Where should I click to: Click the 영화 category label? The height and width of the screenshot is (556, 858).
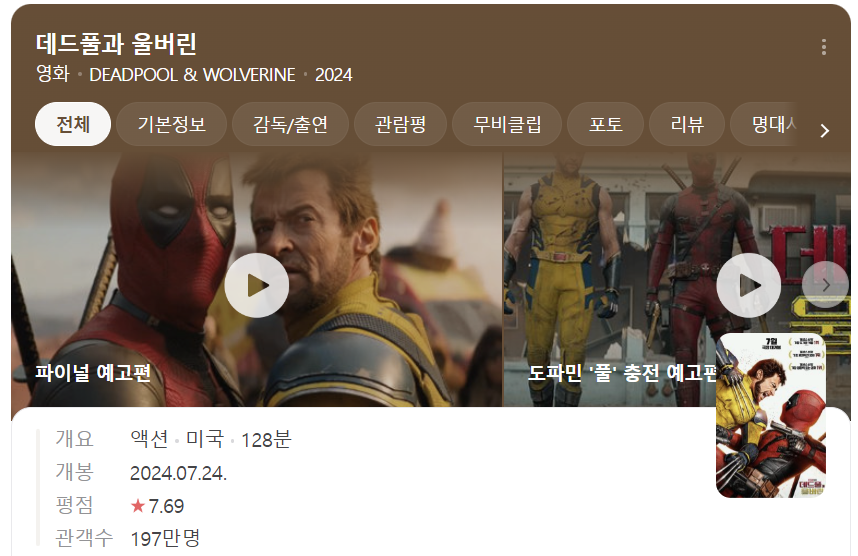53,74
